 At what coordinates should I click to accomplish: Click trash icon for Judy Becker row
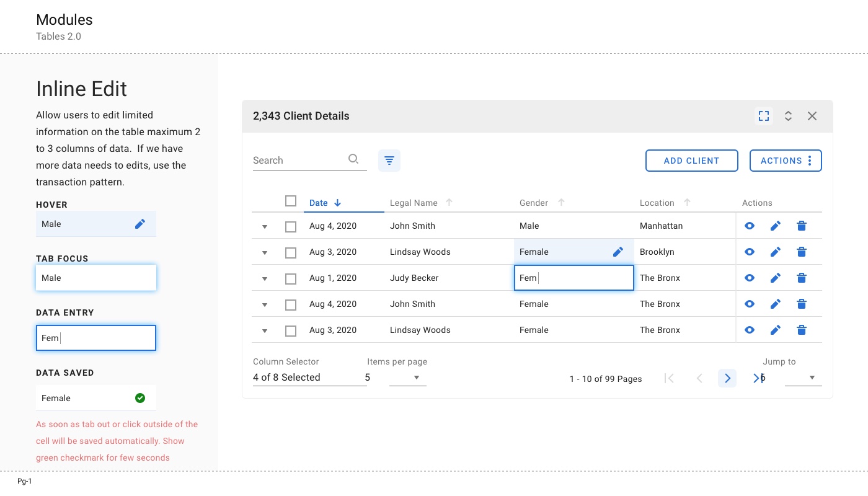(x=802, y=278)
